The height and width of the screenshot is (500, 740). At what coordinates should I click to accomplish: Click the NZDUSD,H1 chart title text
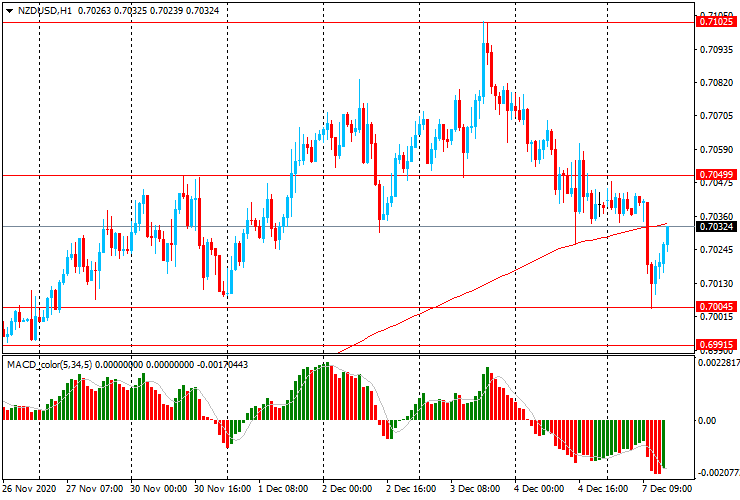(x=44, y=10)
